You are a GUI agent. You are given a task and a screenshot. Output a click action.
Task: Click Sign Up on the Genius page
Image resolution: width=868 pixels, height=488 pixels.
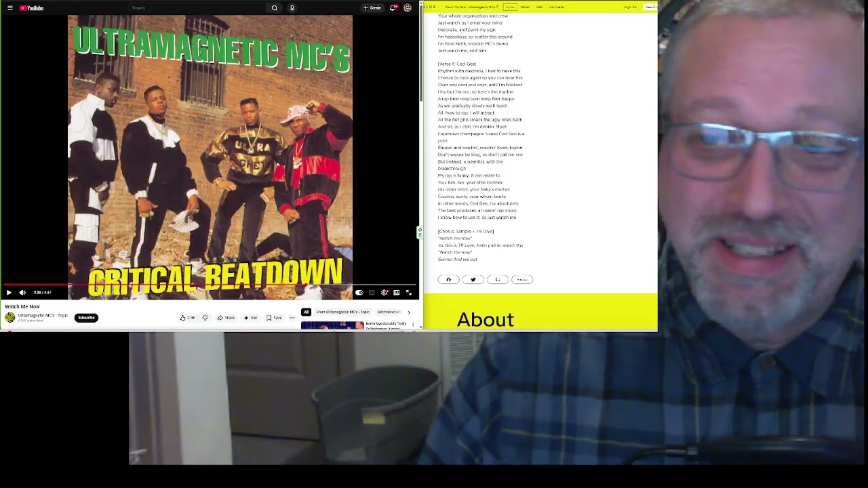(630, 7)
